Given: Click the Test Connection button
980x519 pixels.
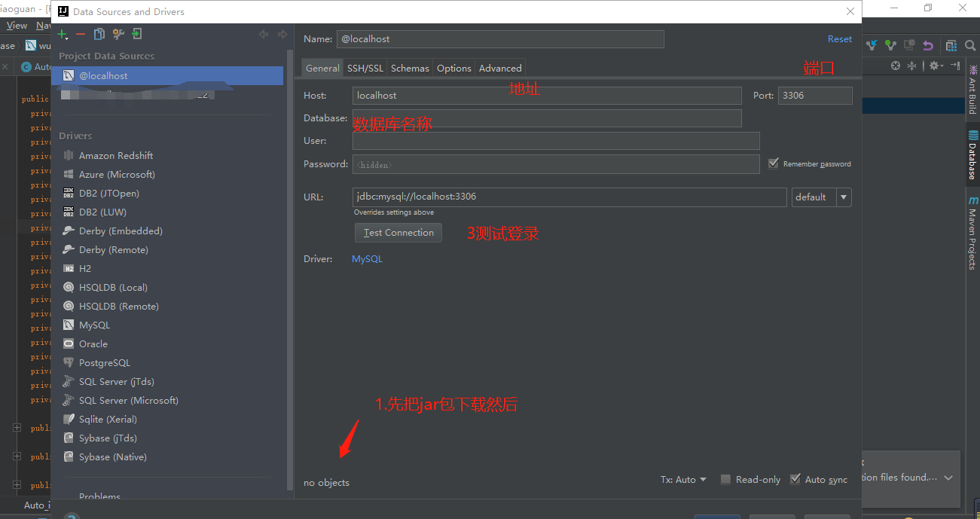Looking at the screenshot, I should tap(398, 233).
